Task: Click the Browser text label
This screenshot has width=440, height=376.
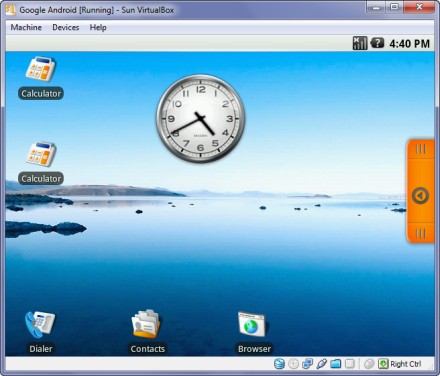Action: (x=254, y=349)
